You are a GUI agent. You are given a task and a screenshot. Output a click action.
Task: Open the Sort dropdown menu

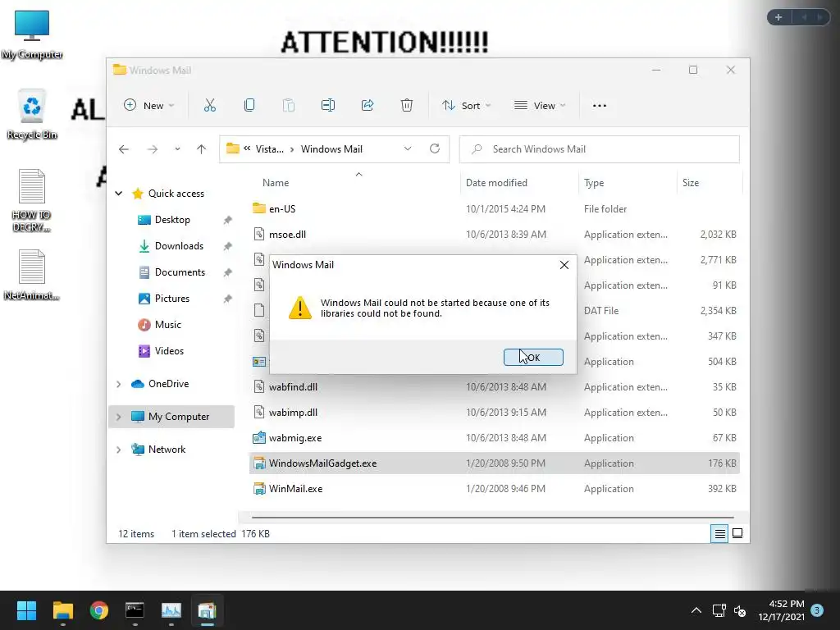point(467,106)
